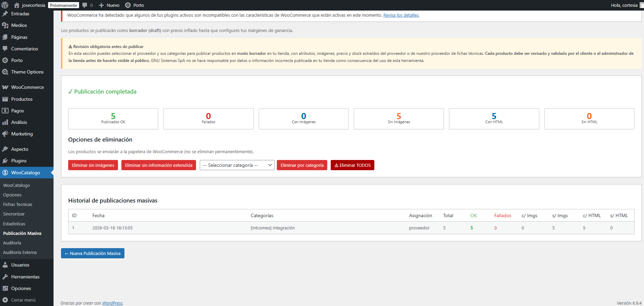Click date 2026-03-16 16:13:05 in history table
The width and height of the screenshot is (644, 306).
coord(113,228)
